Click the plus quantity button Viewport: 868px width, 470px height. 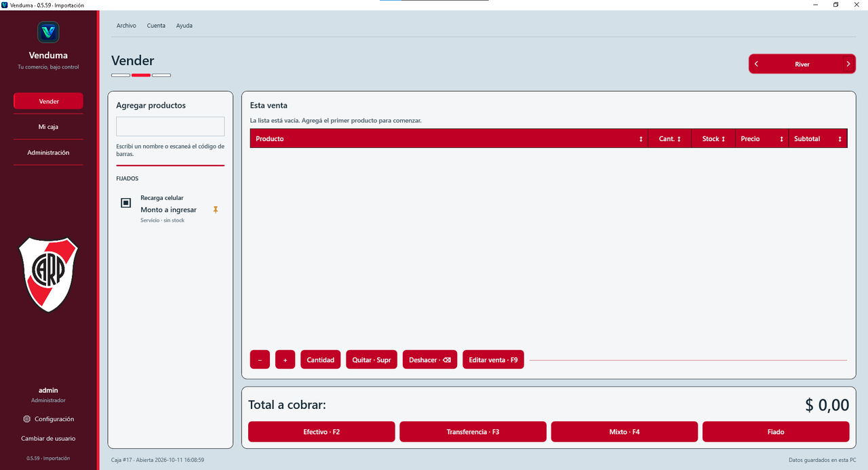click(285, 359)
